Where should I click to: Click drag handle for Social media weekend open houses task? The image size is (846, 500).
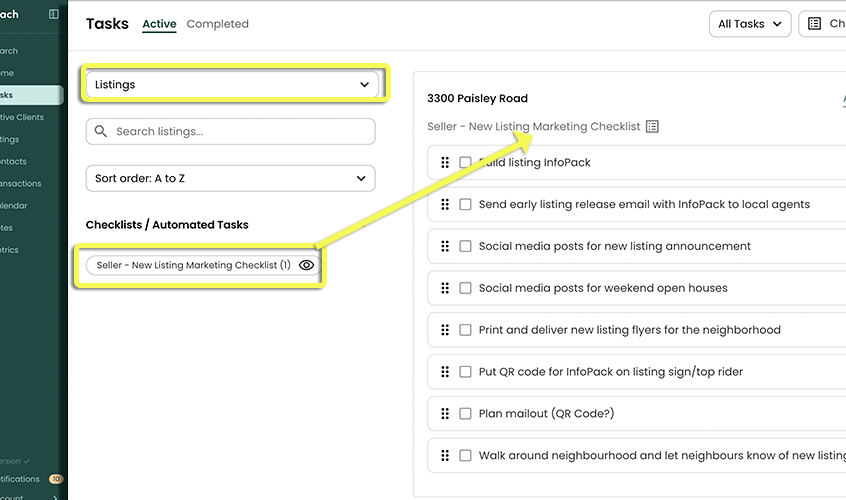445,288
